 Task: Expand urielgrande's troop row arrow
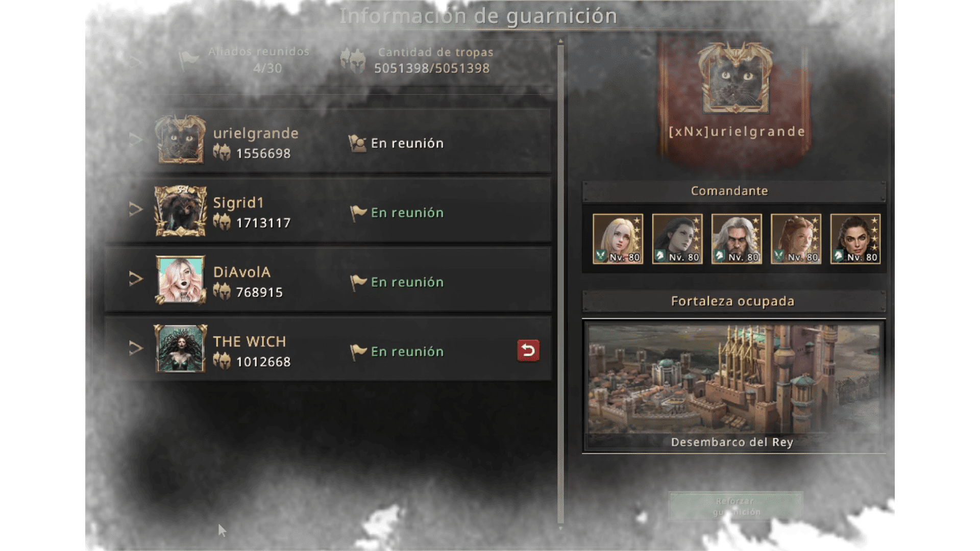click(135, 139)
